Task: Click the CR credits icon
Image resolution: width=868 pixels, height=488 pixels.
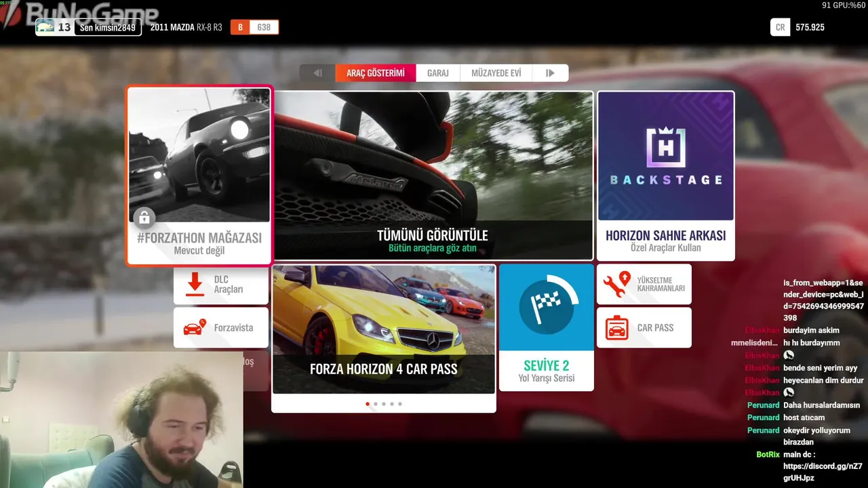Action: click(780, 27)
